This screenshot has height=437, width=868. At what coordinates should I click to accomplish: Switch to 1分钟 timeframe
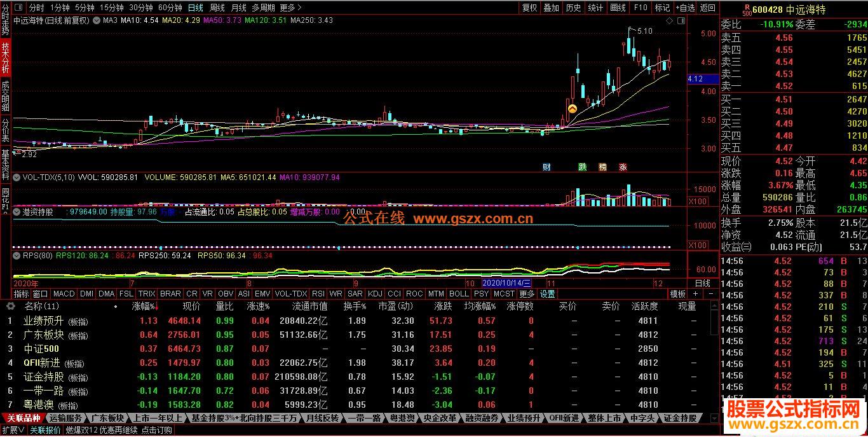60,8
